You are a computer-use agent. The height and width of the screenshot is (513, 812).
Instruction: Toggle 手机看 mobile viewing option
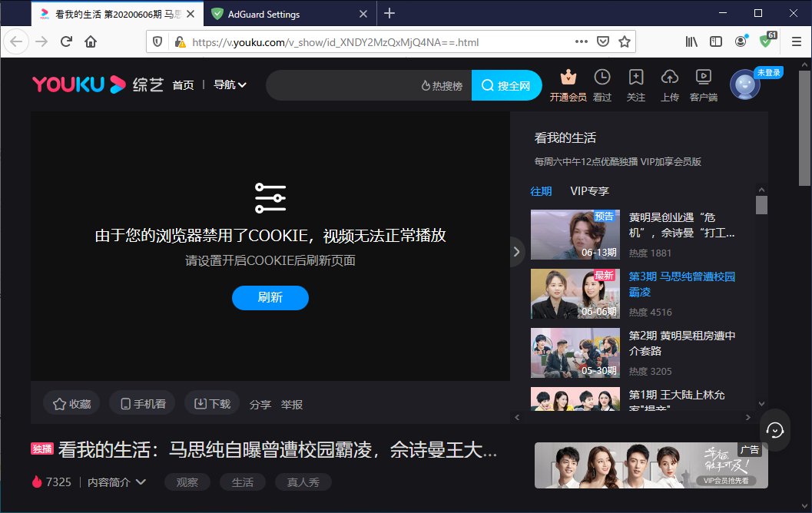point(141,402)
